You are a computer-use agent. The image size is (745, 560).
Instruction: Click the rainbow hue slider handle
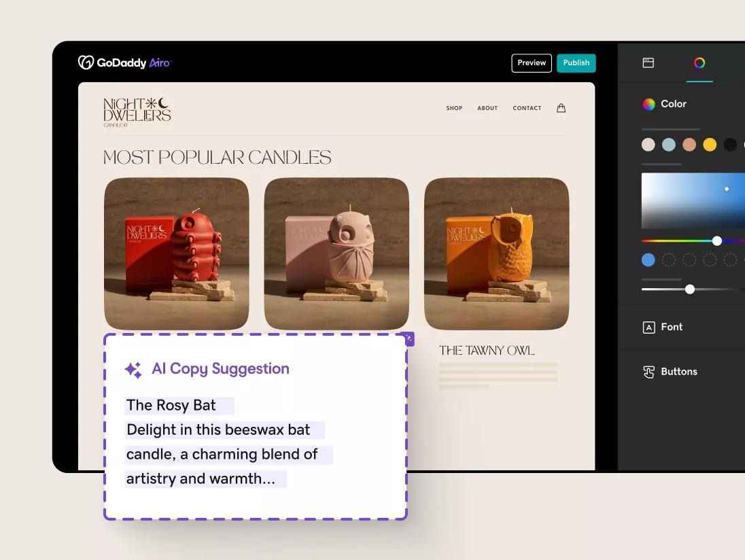coord(717,241)
